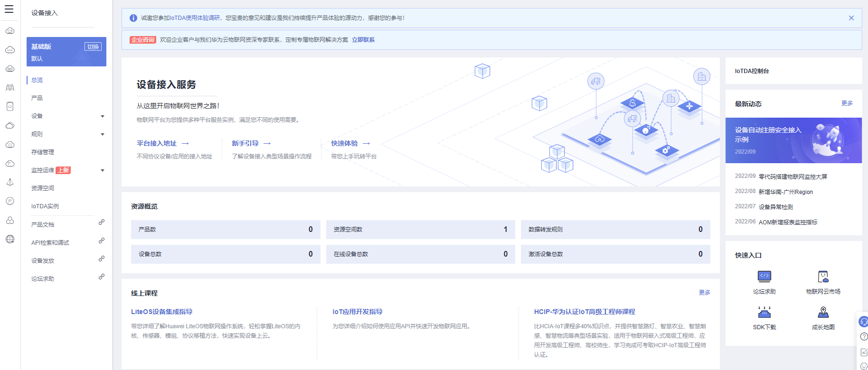The height and width of the screenshot is (370, 868).
Task: Open the 物联网云市场 shopping bag icon
Action: pos(823,276)
